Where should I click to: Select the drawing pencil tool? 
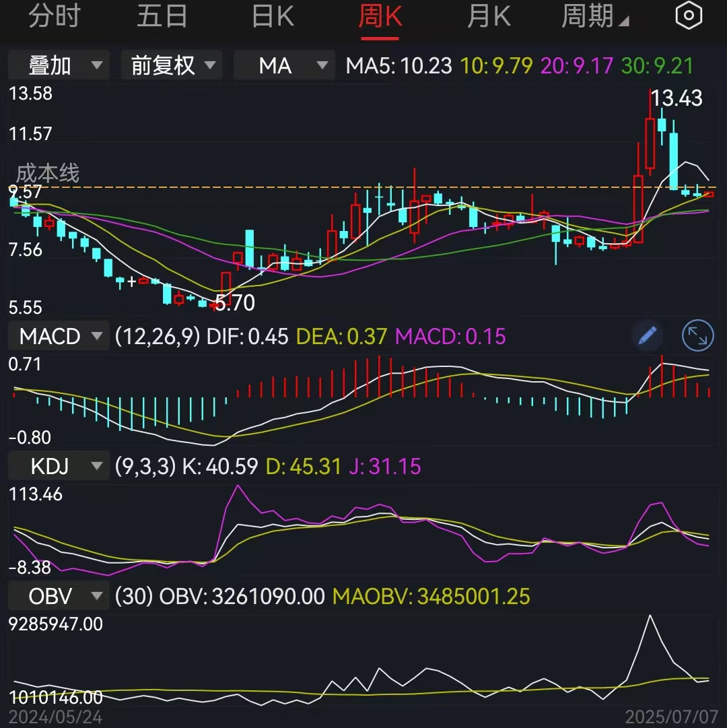point(647,336)
